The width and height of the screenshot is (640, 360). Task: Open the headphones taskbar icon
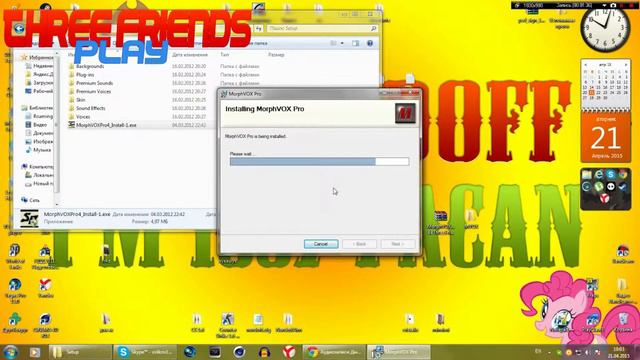[x=264, y=351]
